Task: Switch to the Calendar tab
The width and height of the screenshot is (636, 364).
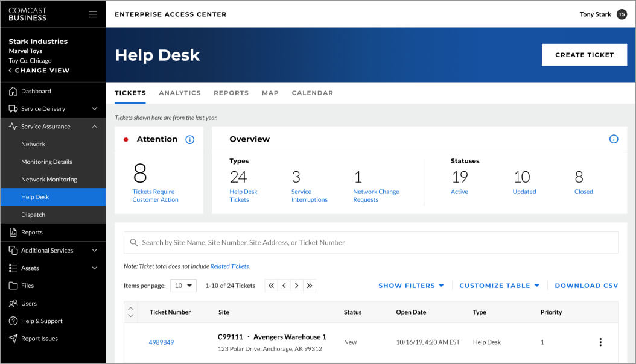Action: coord(312,93)
